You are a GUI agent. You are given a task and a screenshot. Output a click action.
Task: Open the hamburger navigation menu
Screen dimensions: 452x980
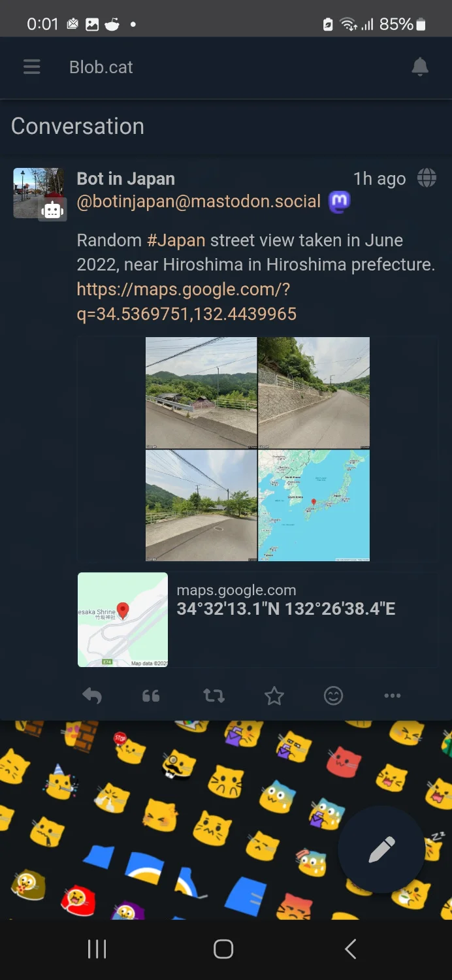click(32, 67)
